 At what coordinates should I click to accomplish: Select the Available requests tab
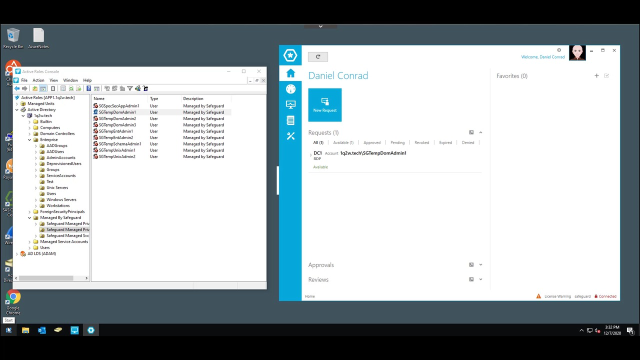(x=343, y=142)
